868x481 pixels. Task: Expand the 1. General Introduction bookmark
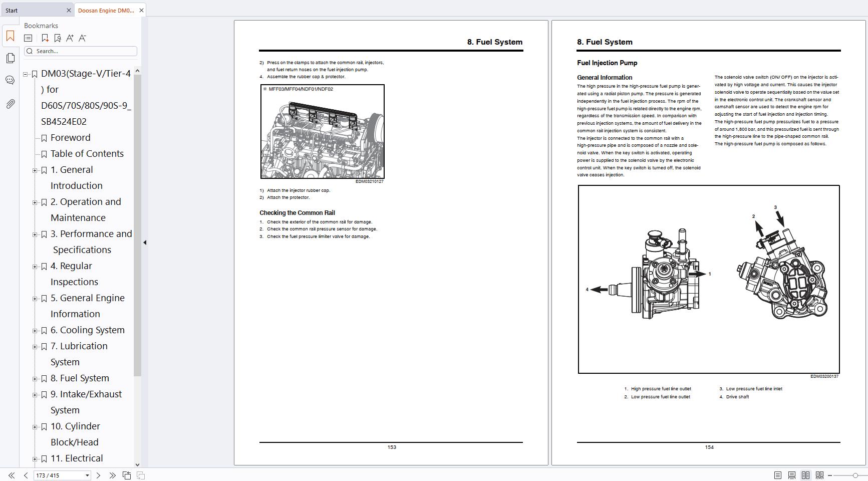click(35, 170)
